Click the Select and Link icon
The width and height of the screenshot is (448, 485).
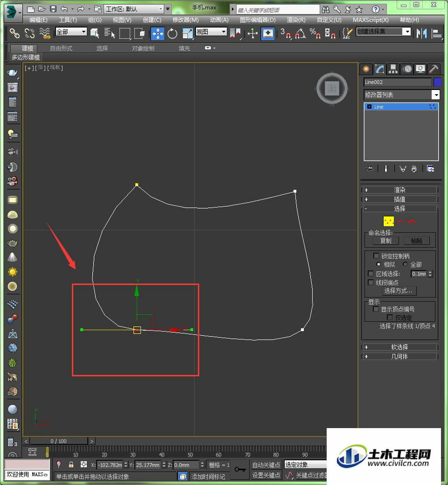click(14, 33)
